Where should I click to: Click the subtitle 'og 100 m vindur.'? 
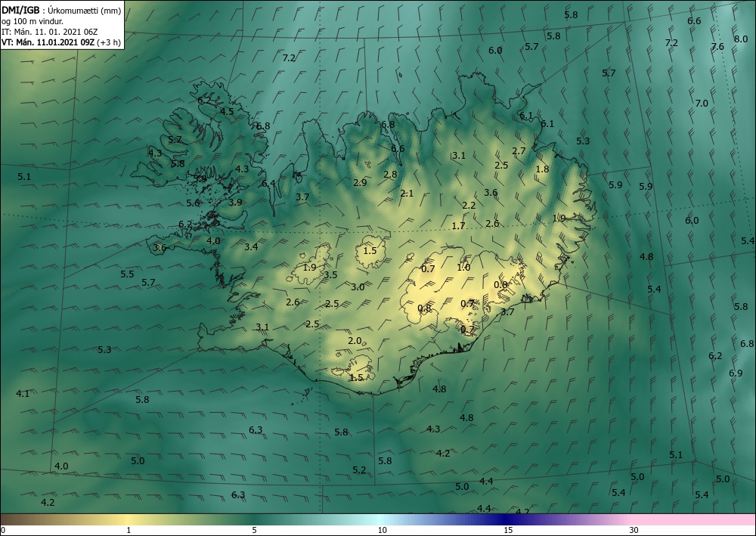coord(32,21)
